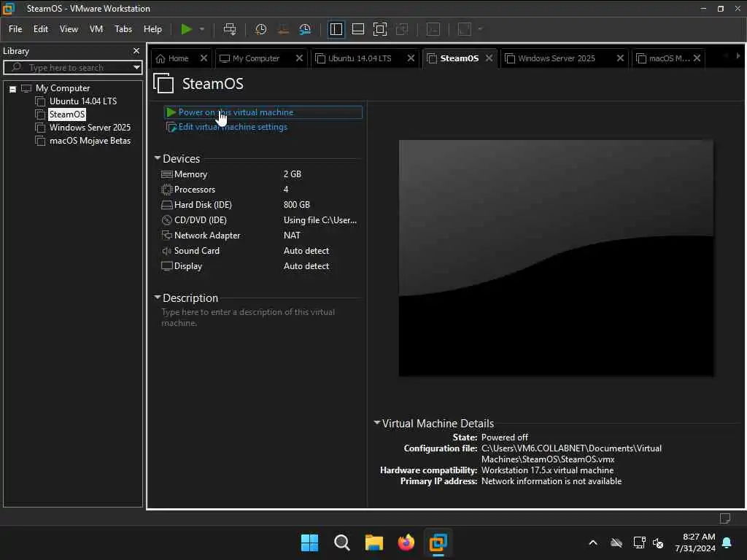This screenshot has width=747, height=560.
Task: Click the console view toolbar icon
Action: pyautogui.click(x=433, y=29)
